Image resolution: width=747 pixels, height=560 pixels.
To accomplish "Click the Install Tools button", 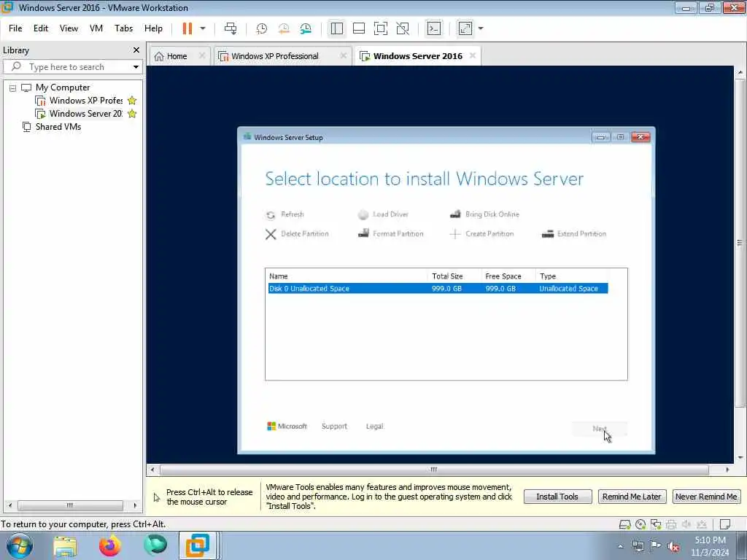I will [x=557, y=497].
